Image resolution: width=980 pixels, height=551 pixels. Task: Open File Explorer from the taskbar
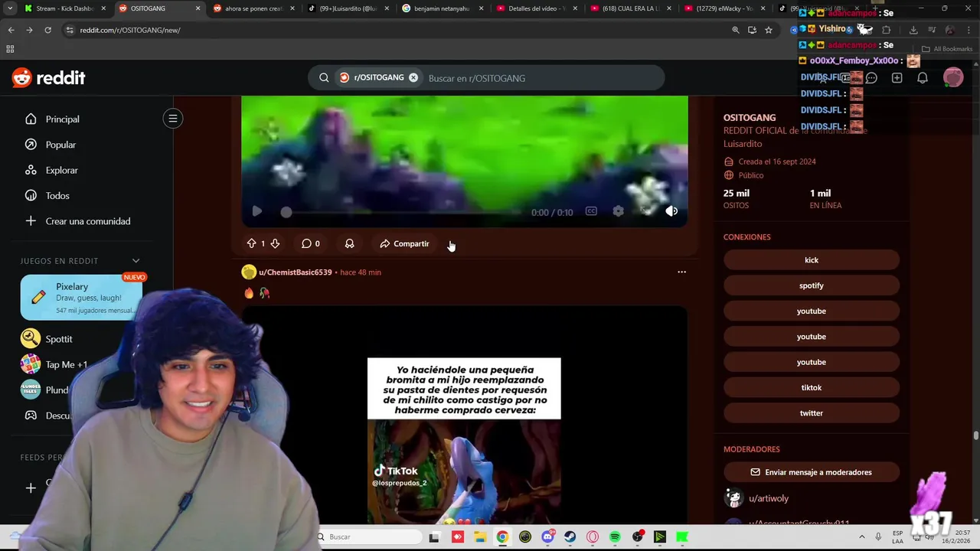[480, 537]
